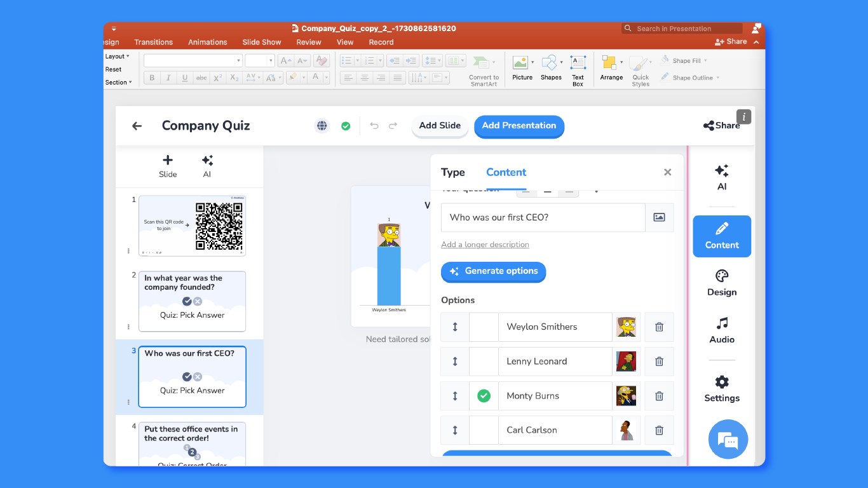Delete the Lenny Leonard option
868x488 pixels.
659,361
